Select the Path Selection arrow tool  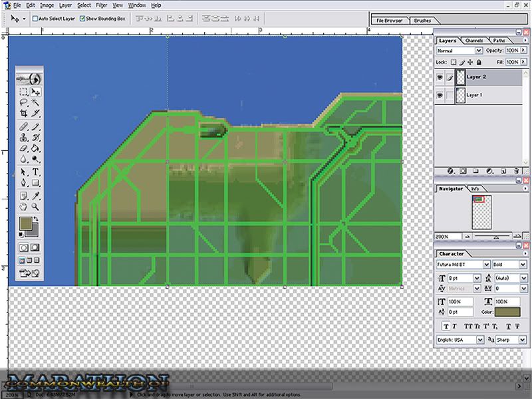[23, 172]
